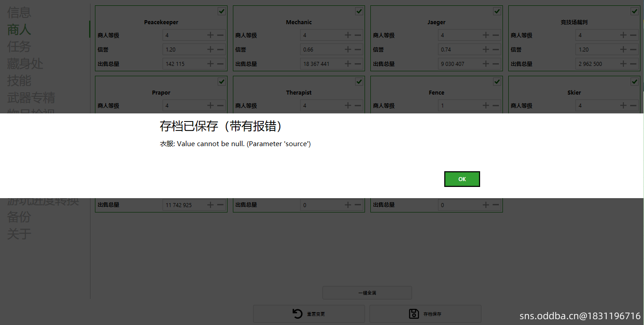Decrease Peacekeeper 出售总量 with minus icon

click(220, 64)
